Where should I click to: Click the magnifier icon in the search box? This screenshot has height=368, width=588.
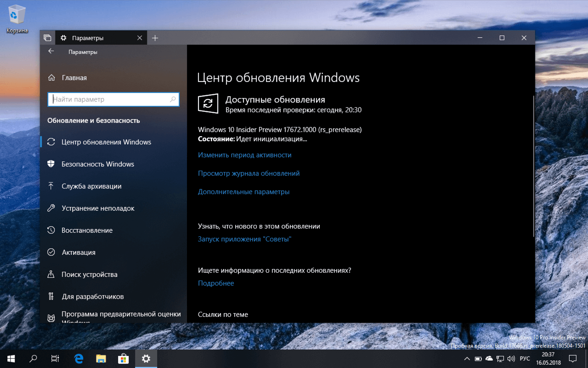[173, 99]
